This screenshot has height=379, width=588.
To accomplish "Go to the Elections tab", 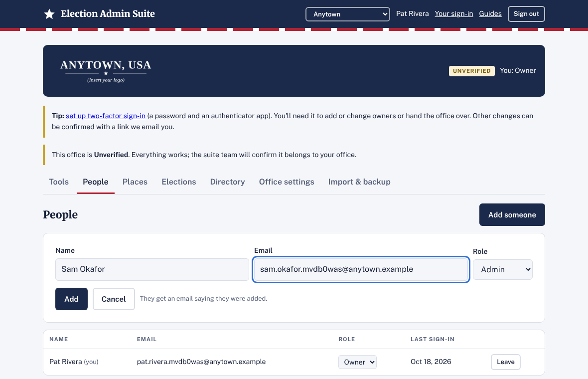I will pos(179,182).
